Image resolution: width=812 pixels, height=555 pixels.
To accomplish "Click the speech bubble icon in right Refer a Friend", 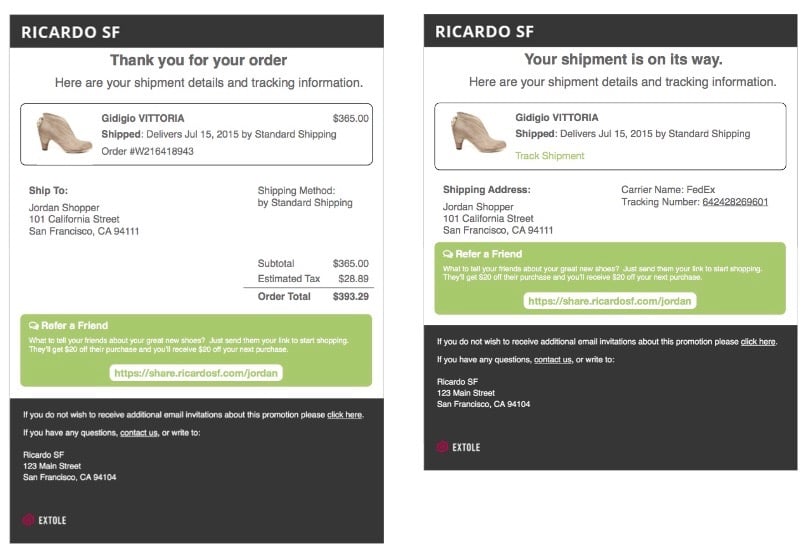I will [x=448, y=254].
